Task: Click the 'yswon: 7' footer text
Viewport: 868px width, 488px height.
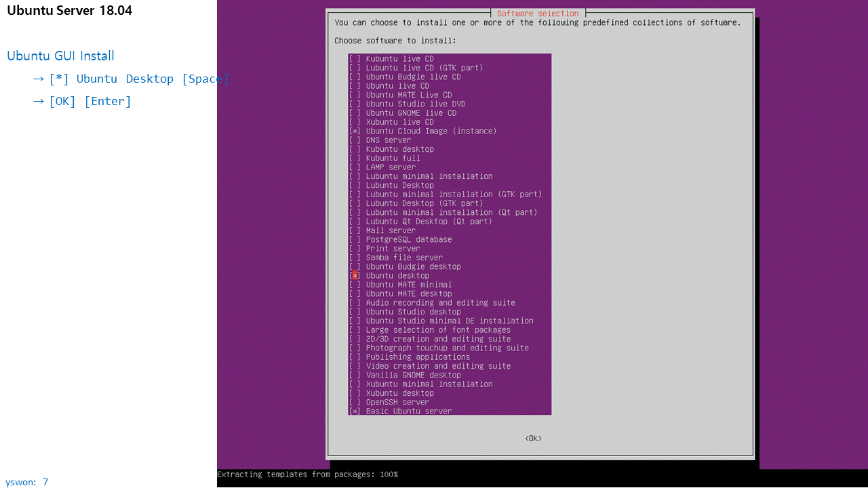Action: [27, 482]
